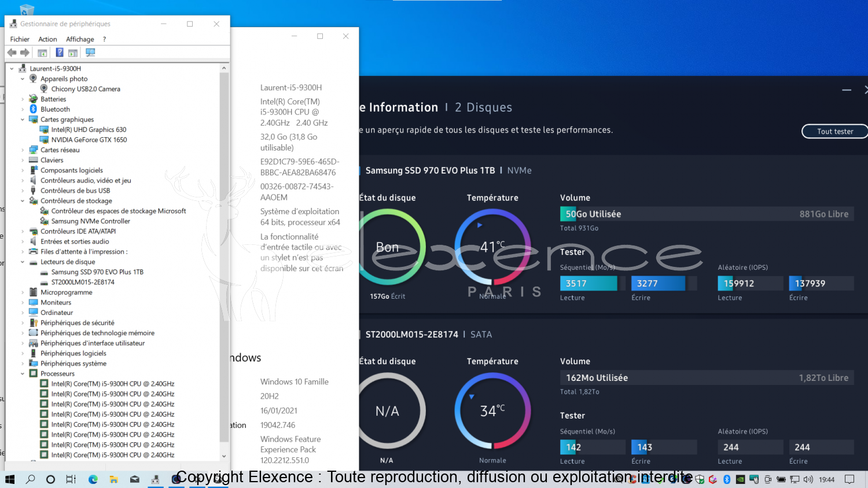This screenshot has width=868, height=488.
Task: Open the volume speaker tray icon
Action: pos(808,479)
